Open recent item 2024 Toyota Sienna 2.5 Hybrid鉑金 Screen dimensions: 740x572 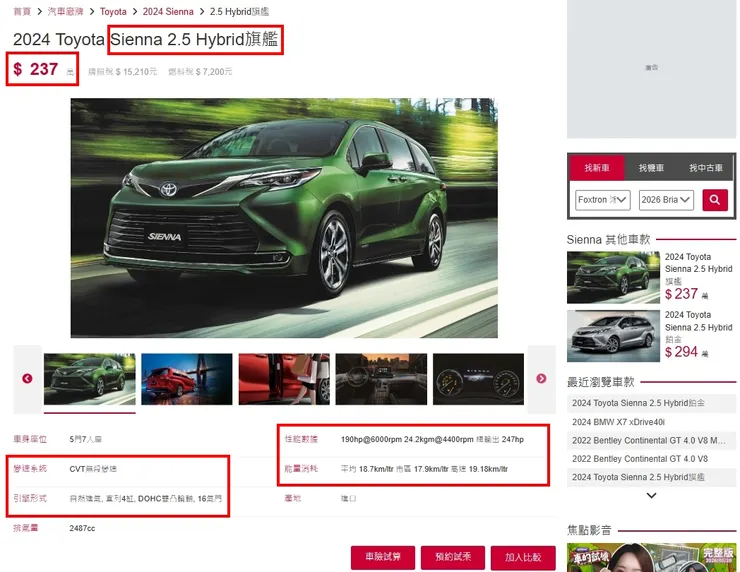click(638, 403)
